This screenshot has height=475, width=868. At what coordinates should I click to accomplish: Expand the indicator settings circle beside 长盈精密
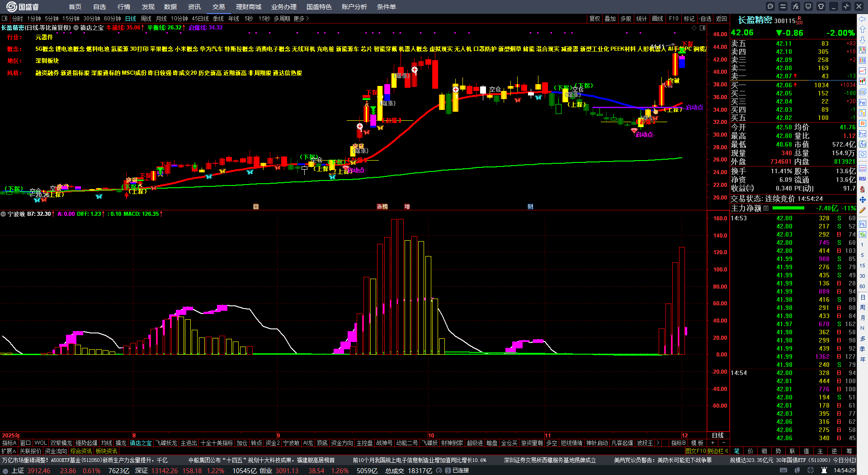[76, 28]
